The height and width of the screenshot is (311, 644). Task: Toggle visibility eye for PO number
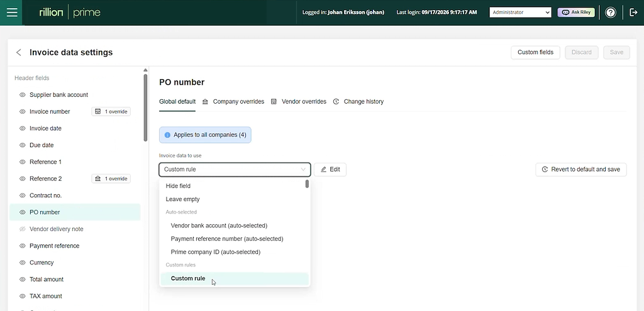[x=23, y=212]
